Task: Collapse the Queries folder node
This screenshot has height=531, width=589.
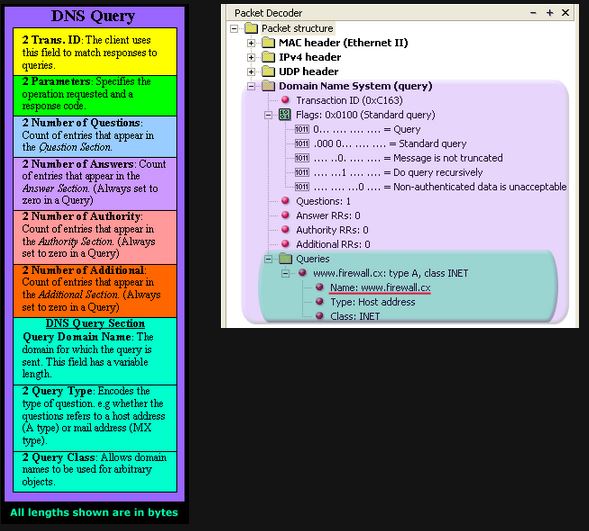Action: click(268, 259)
